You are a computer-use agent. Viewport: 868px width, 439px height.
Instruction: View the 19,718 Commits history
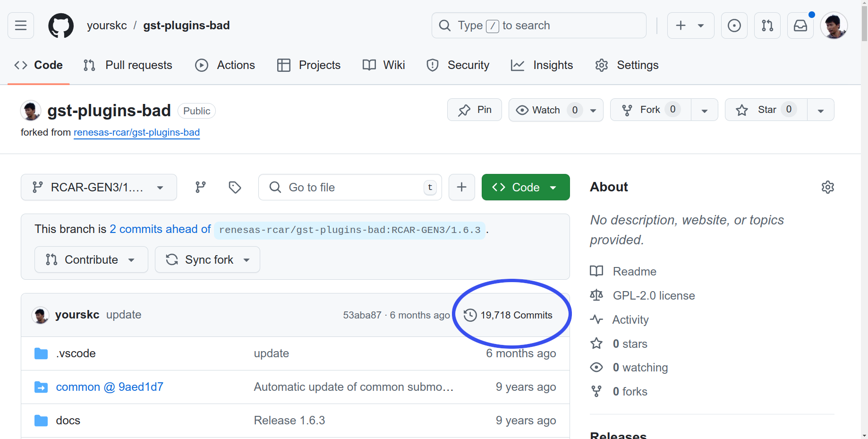(x=508, y=315)
